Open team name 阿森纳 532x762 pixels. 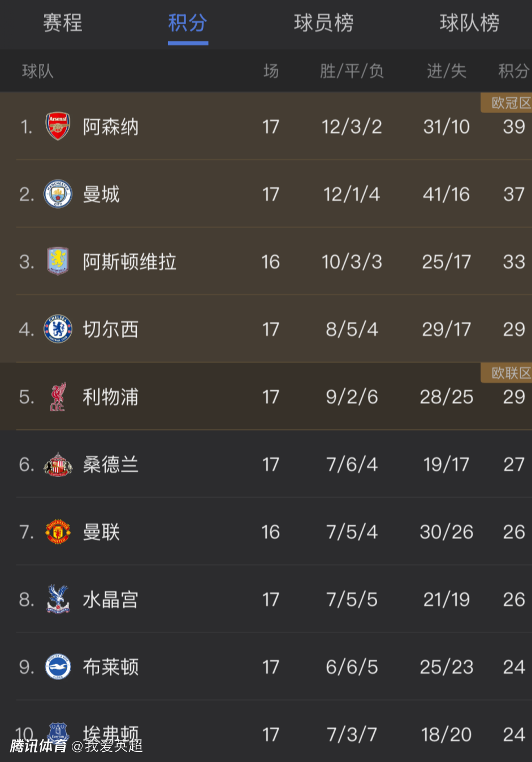coord(111,127)
